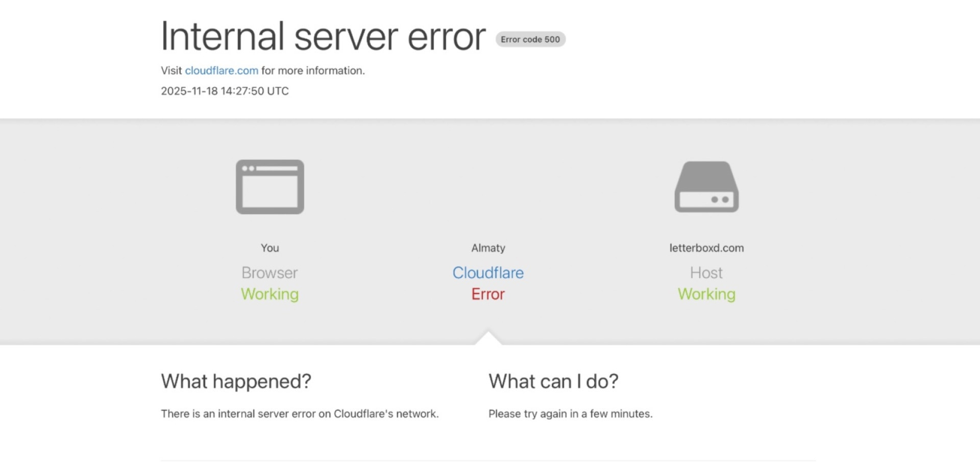Click the green Working status under Browser
The height and width of the screenshot is (474, 980).
(x=269, y=294)
